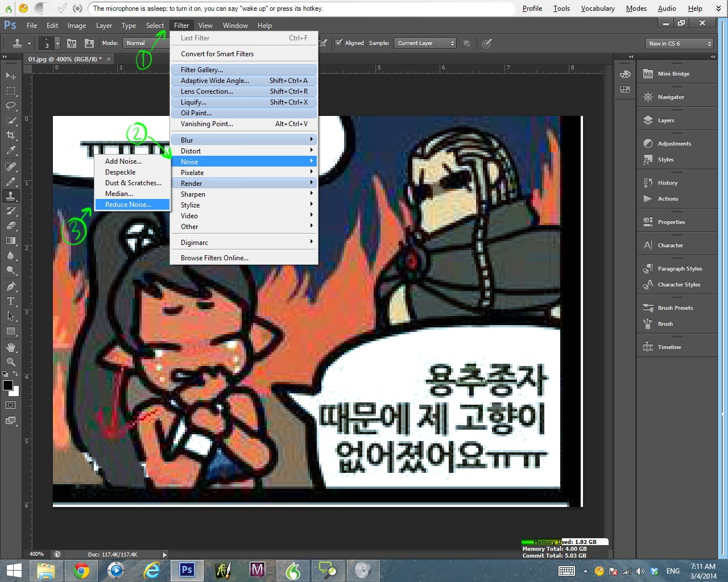Open the Image menu

77,26
